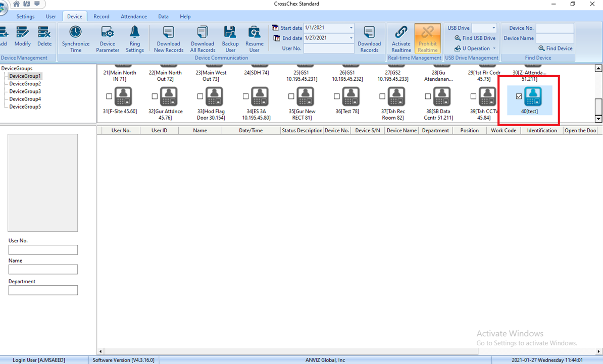The height and width of the screenshot is (364, 603).
Task: Click Download All Records
Action: (203, 39)
